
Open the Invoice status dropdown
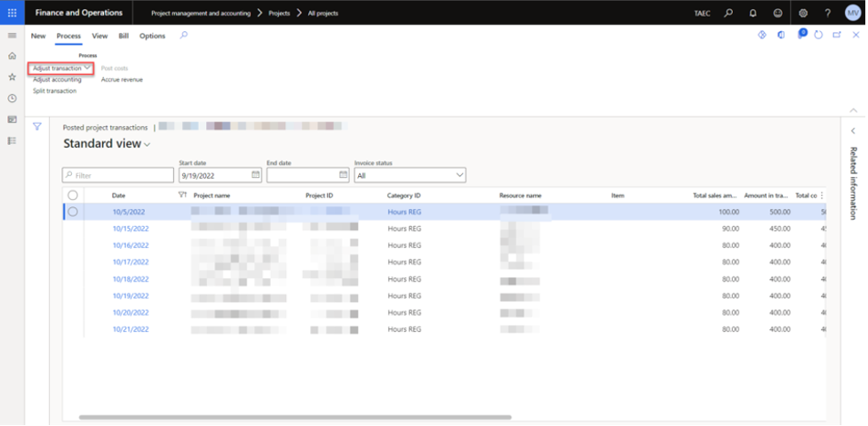coord(410,175)
